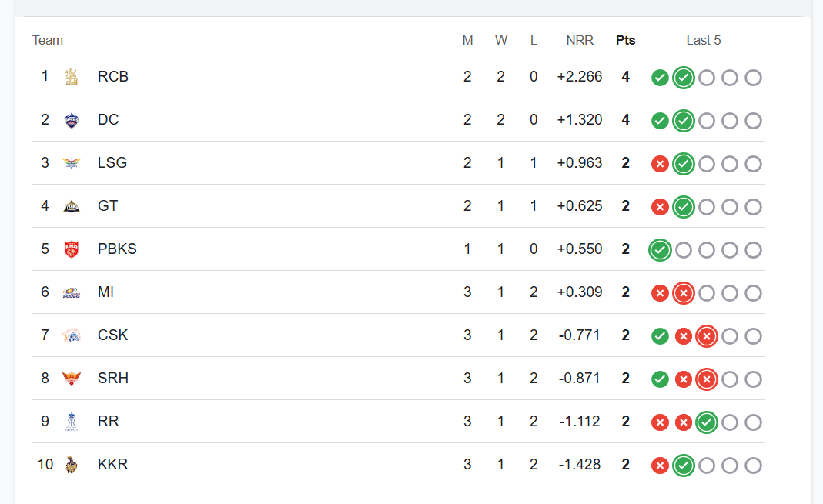This screenshot has width=823, height=504.
Task: Click RR's green latest win circle
Action: tap(707, 422)
